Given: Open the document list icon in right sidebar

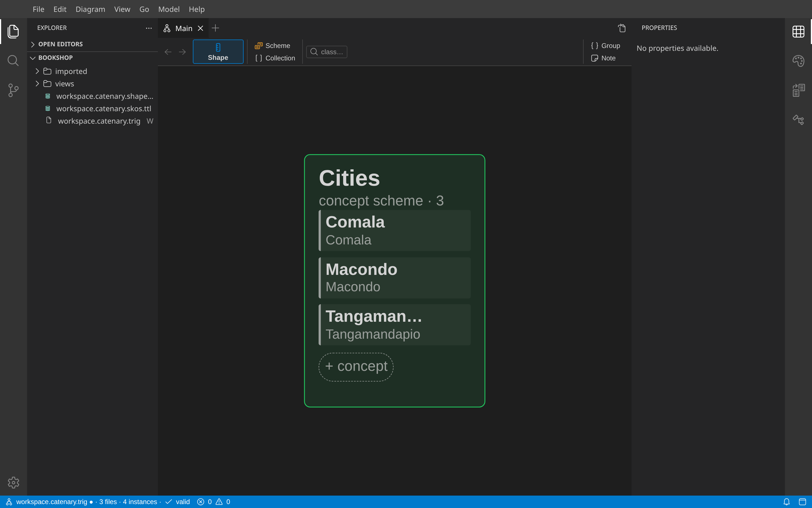Looking at the screenshot, I should [x=798, y=90].
